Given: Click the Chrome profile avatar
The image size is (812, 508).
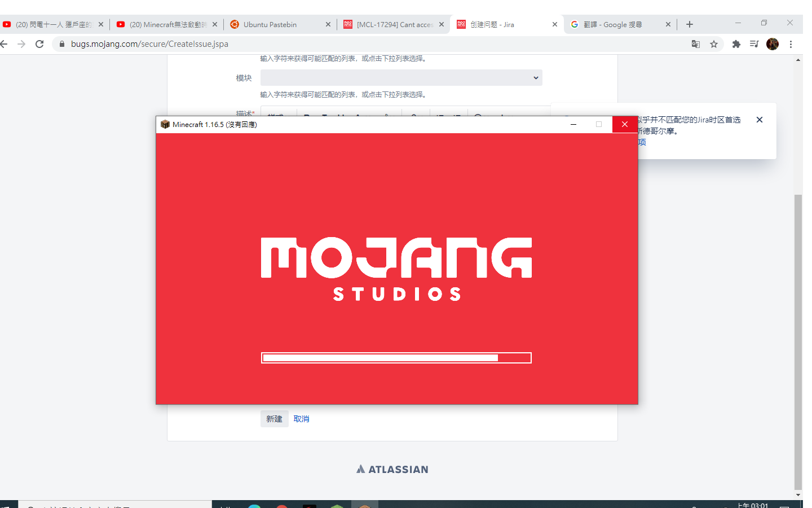Looking at the screenshot, I should (x=773, y=44).
